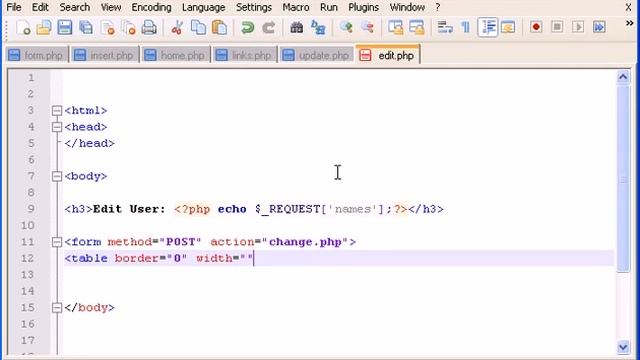
Task: Switch to the home.php tab
Action: coord(176,55)
